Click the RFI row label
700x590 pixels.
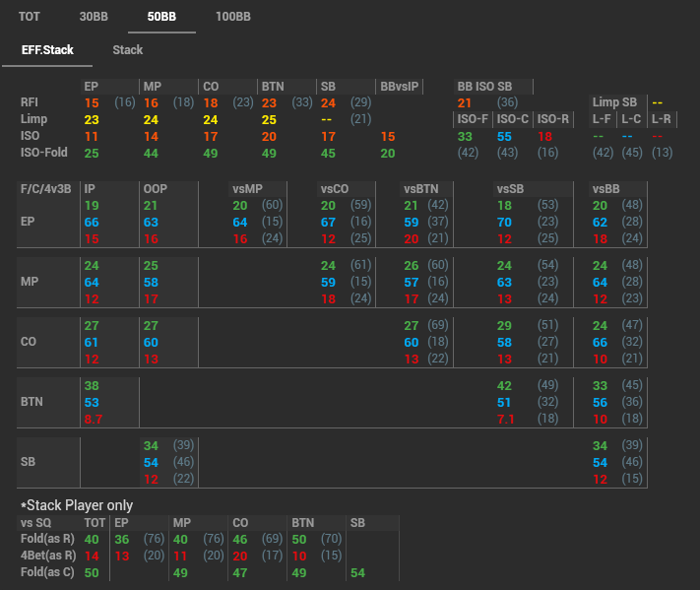point(31,102)
